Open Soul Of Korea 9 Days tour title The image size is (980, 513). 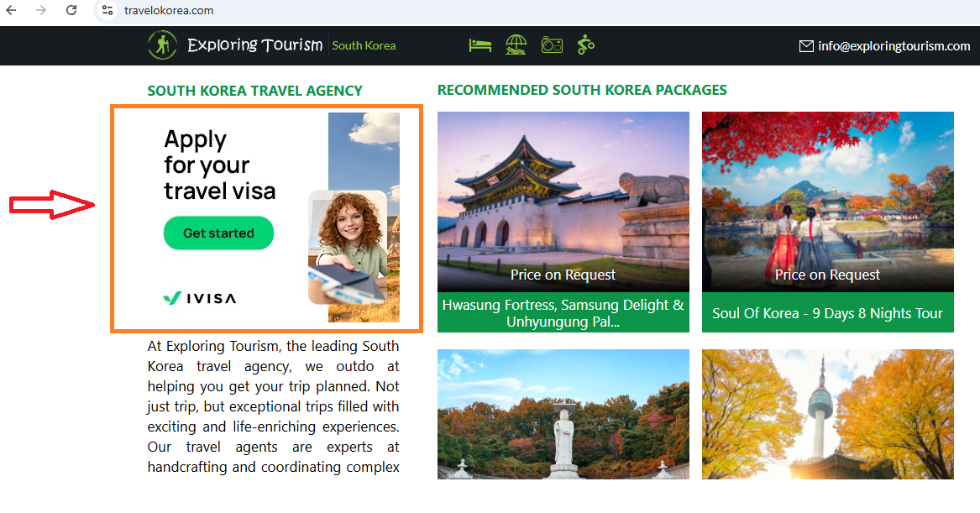point(827,313)
